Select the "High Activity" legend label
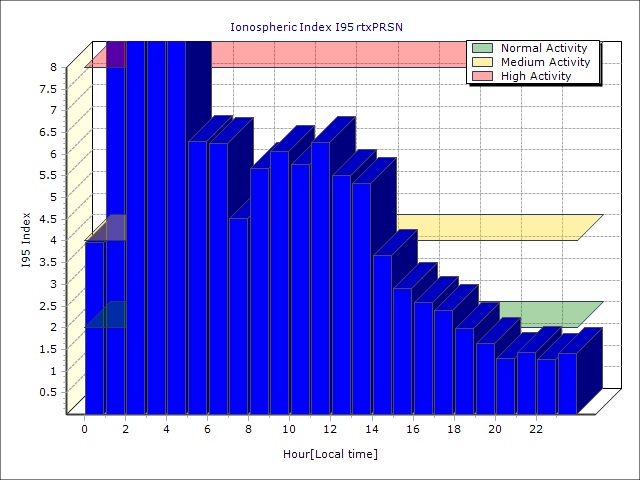 click(536, 76)
